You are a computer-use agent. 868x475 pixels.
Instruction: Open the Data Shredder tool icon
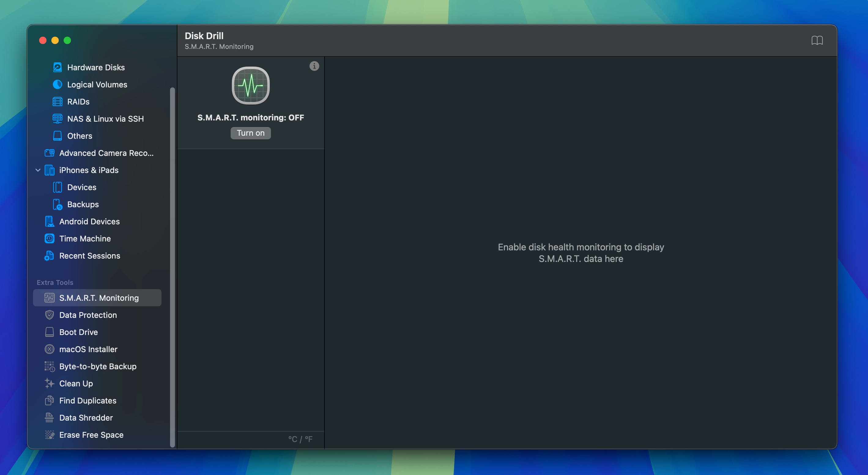point(50,418)
